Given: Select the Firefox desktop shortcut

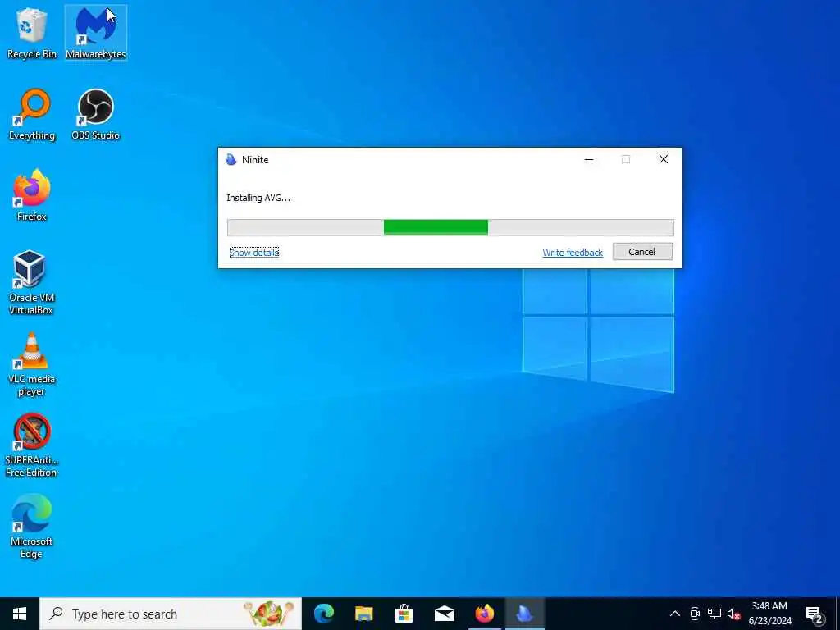Looking at the screenshot, I should (x=32, y=195).
